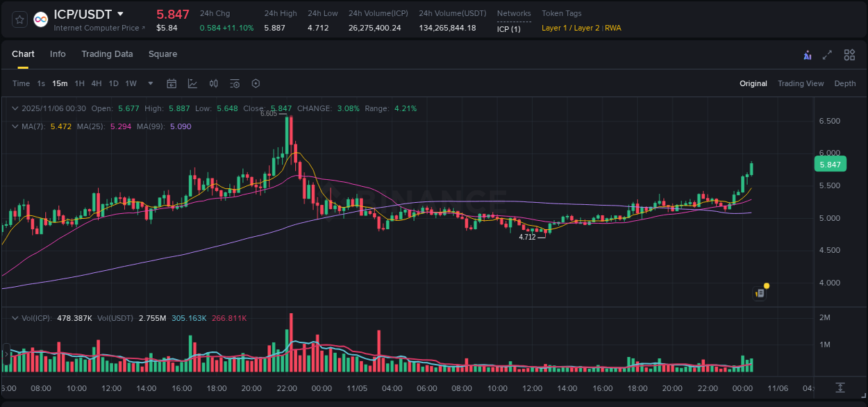Viewport: 868px width, 407px height.
Task: Open the indicator visibility settings icon
Action: (x=234, y=83)
